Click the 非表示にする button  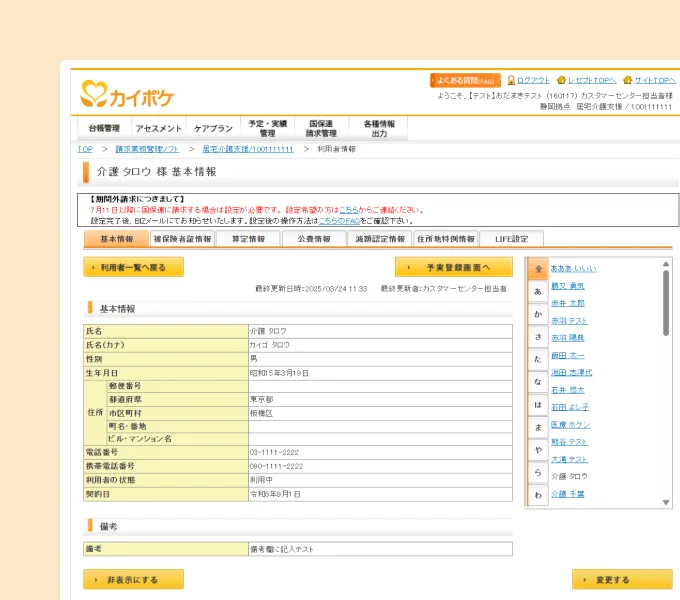pyautogui.click(x=133, y=579)
